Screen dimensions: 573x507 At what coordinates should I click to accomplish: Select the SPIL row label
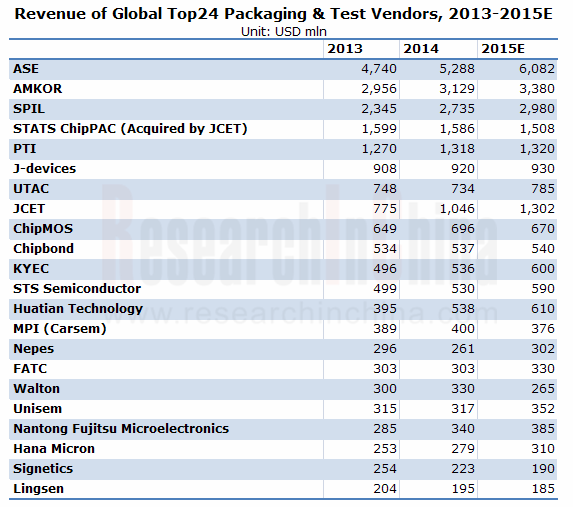point(29,109)
